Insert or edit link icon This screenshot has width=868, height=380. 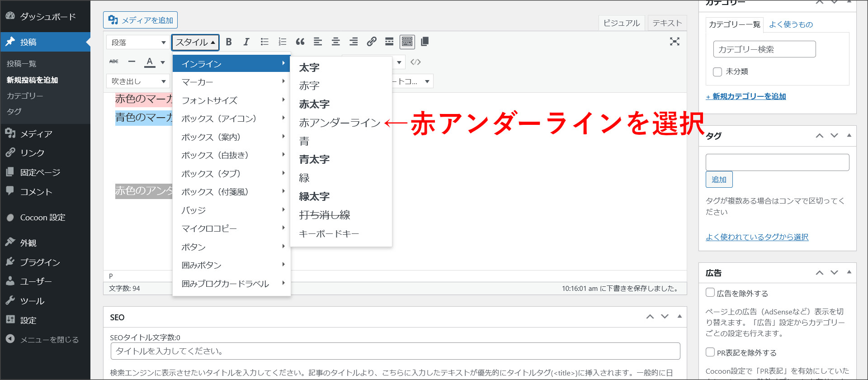372,42
